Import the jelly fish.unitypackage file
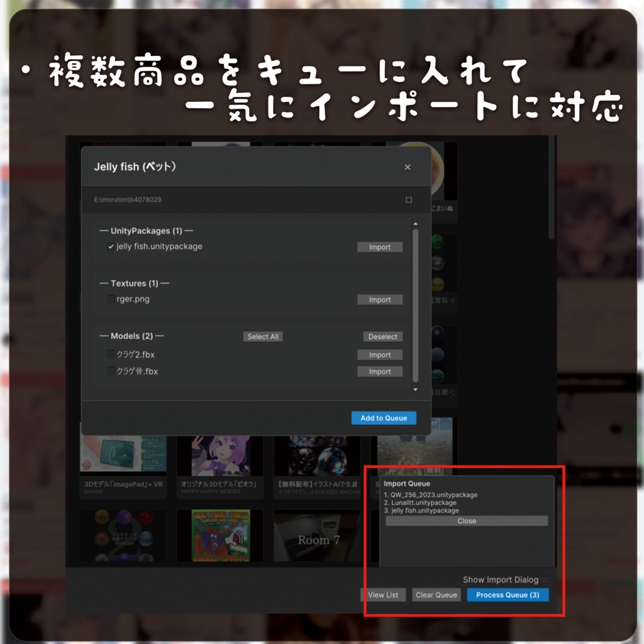The width and height of the screenshot is (644, 644). 379,247
